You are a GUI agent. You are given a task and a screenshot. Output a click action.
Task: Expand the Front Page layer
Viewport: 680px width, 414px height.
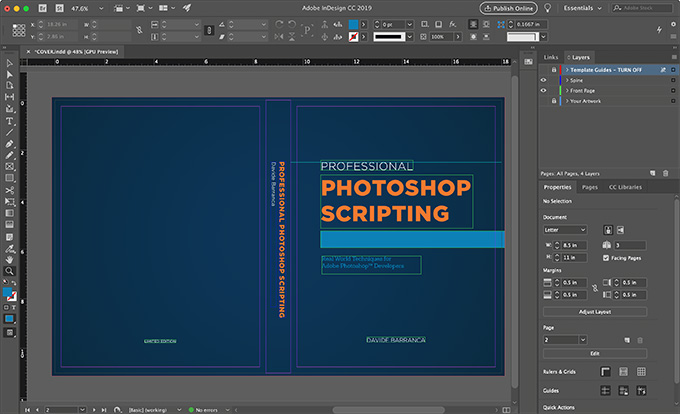[x=567, y=91]
